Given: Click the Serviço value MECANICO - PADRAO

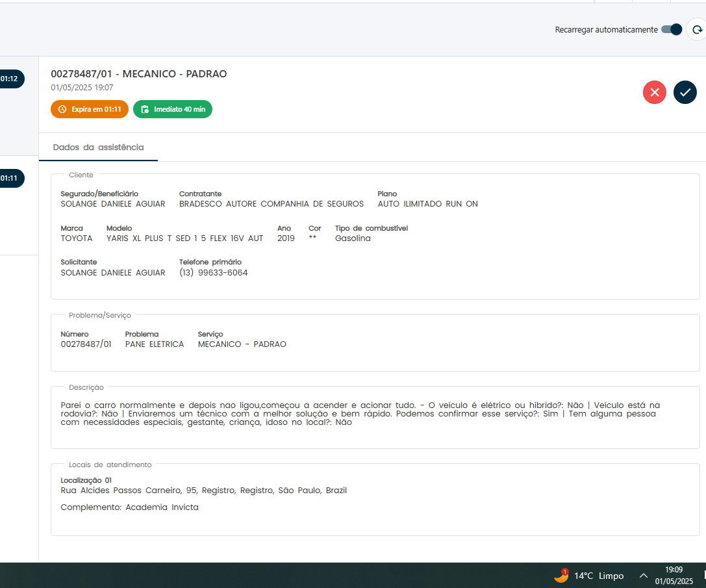Looking at the screenshot, I should (242, 344).
